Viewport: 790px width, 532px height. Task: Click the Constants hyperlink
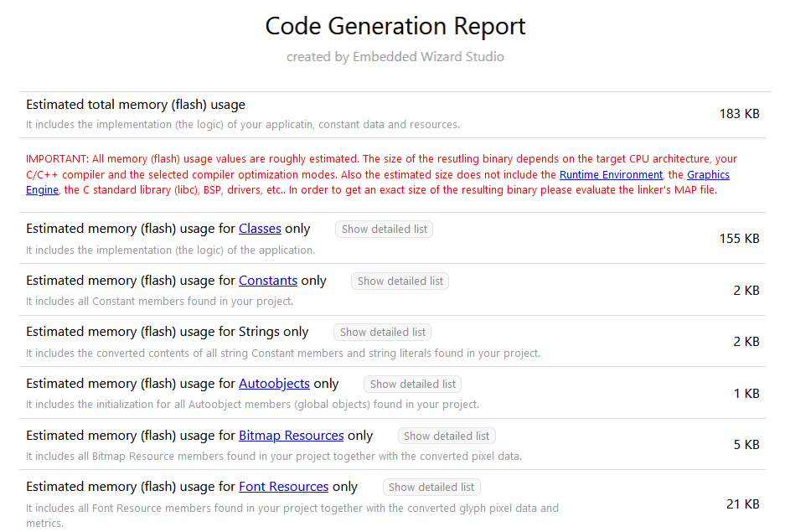(x=268, y=281)
